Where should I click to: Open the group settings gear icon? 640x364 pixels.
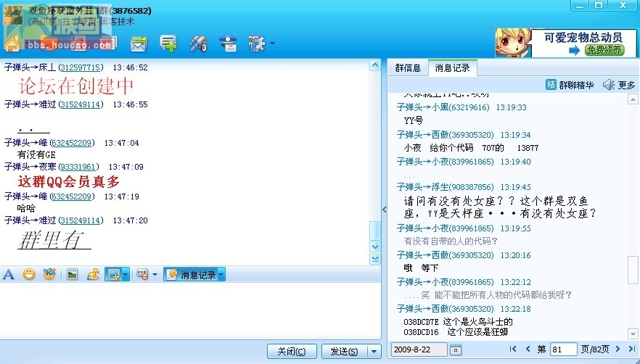(x=256, y=44)
